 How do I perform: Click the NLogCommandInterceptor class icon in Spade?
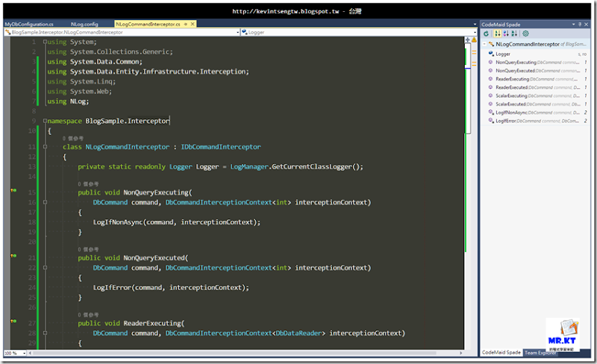[x=492, y=44]
